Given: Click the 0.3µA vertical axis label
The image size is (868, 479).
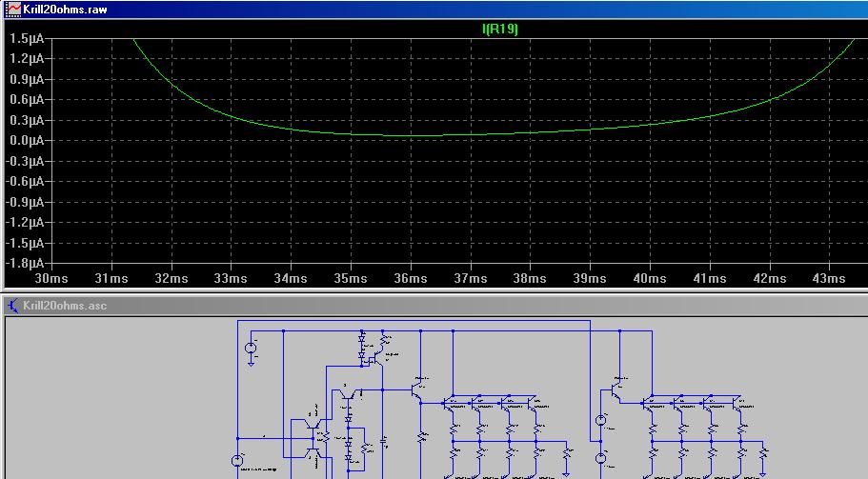Looking at the screenshot, I should pyautogui.click(x=27, y=120).
